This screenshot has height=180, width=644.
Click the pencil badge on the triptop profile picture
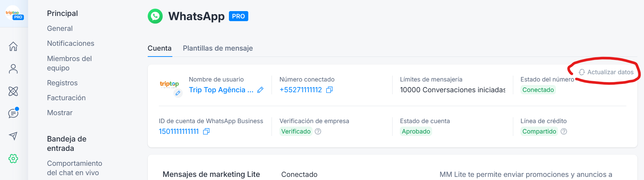tap(178, 93)
